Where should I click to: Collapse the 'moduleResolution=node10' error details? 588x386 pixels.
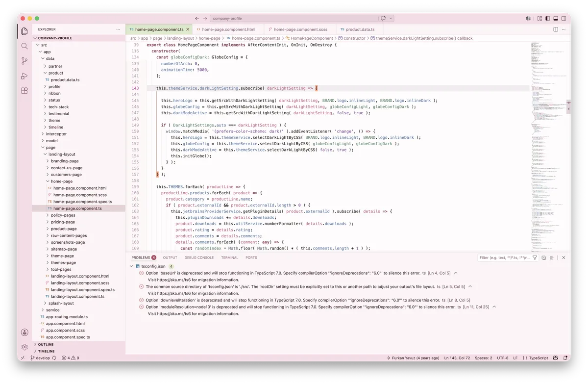tap(494, 307)
